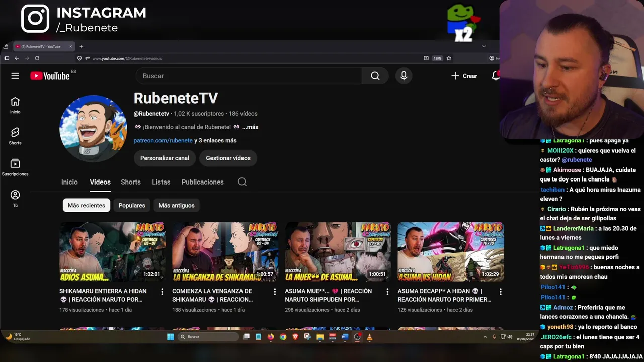Switch to the Vídeos channel tab
The image size is (644, 362).
[x=100, y=182]
